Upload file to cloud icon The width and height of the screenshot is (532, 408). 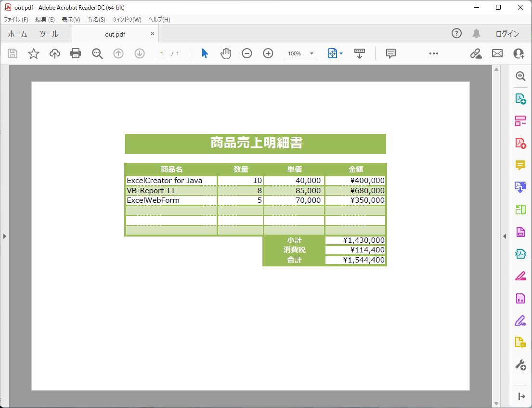54,53
